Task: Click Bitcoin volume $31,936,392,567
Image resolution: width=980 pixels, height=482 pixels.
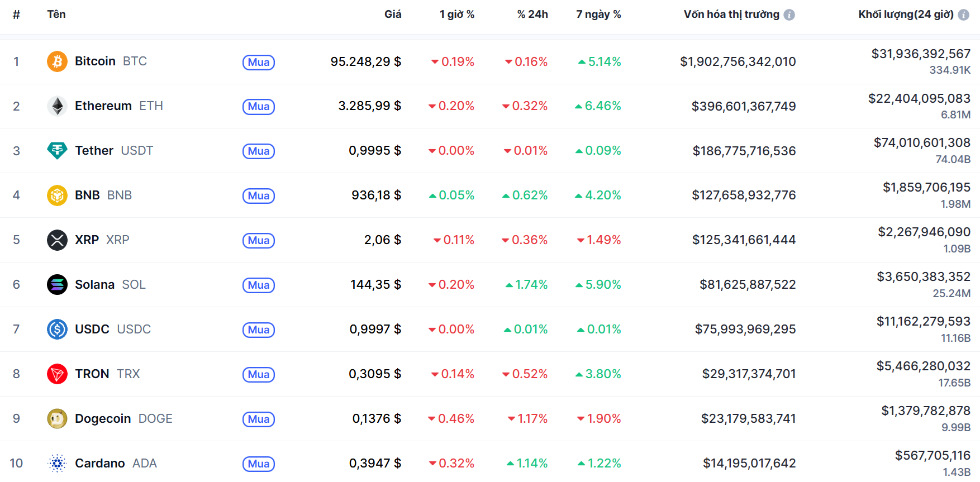Action: coord(921,54)
